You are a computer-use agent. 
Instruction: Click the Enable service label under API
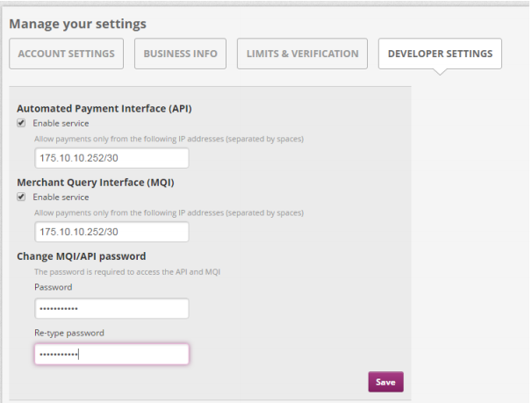pos(61,123)
